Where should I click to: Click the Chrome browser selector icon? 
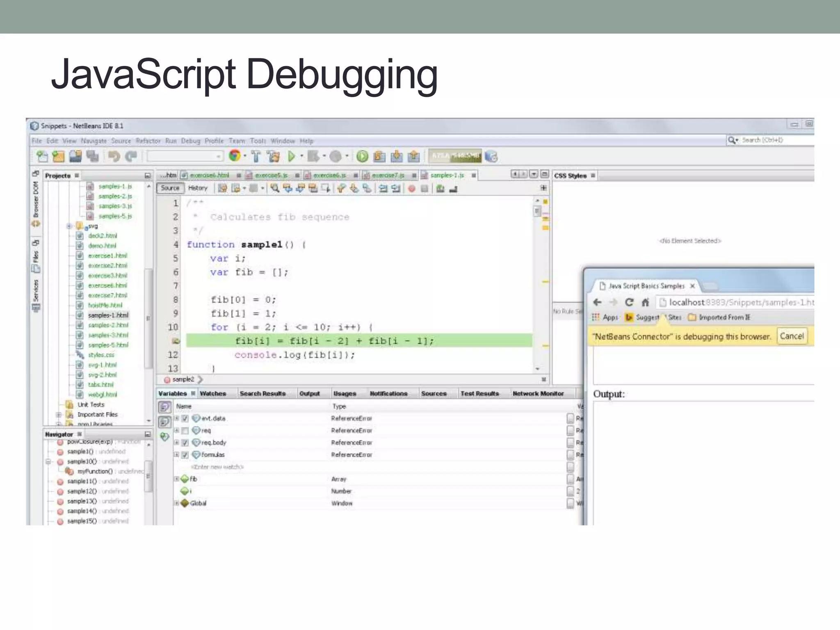tap(235, 156)
